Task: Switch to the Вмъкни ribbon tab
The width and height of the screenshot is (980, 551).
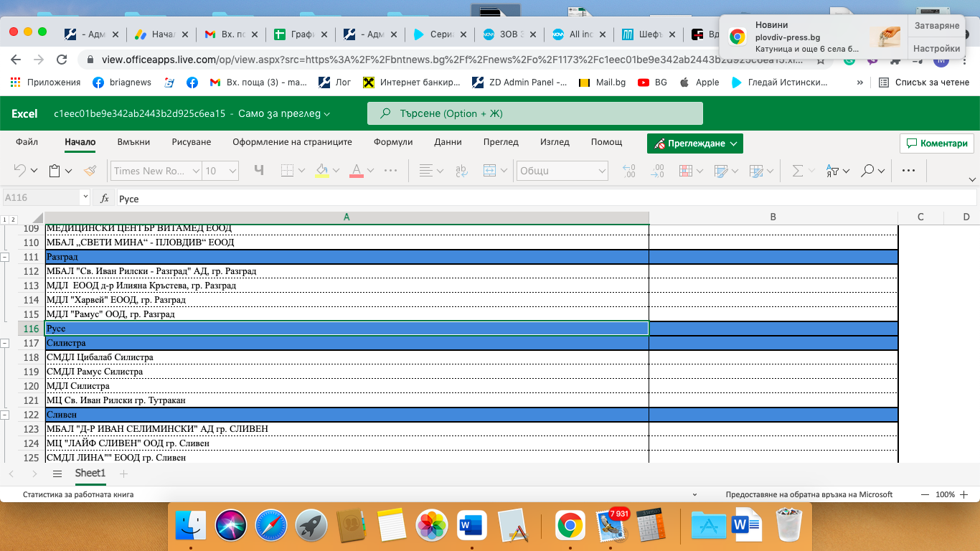Action: 133,142
